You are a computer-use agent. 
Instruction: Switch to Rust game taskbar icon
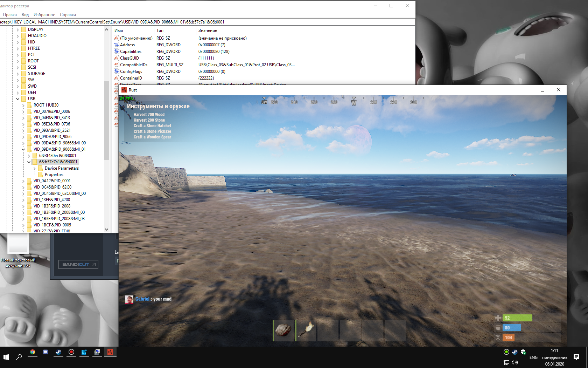tap(110, 352)
